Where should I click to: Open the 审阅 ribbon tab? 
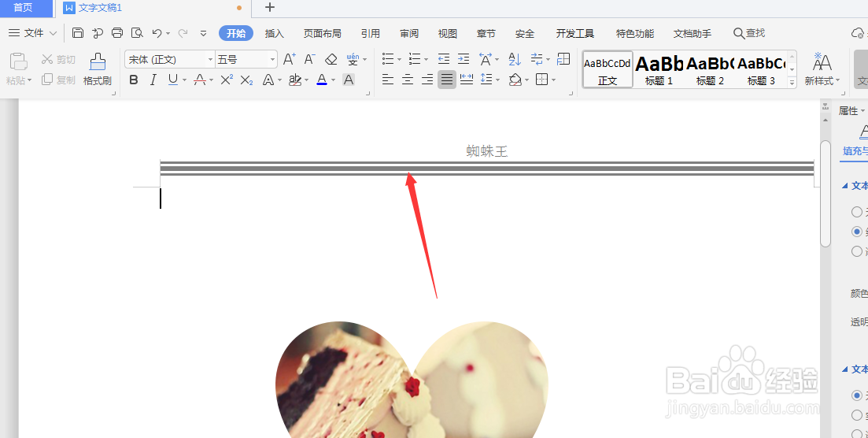(x=409, y=33)
